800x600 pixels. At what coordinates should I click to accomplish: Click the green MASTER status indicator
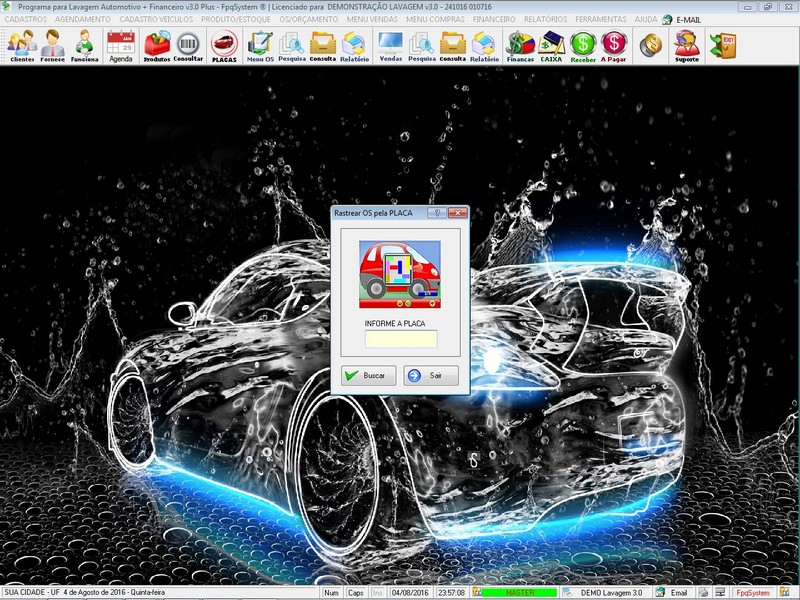click(519, 592)
